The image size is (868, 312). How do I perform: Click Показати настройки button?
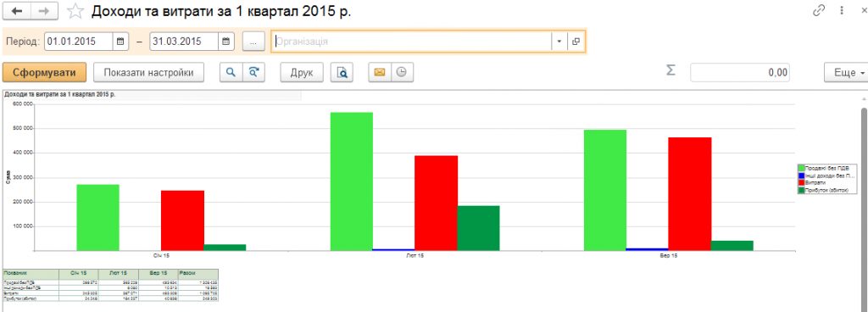[148, 72]
